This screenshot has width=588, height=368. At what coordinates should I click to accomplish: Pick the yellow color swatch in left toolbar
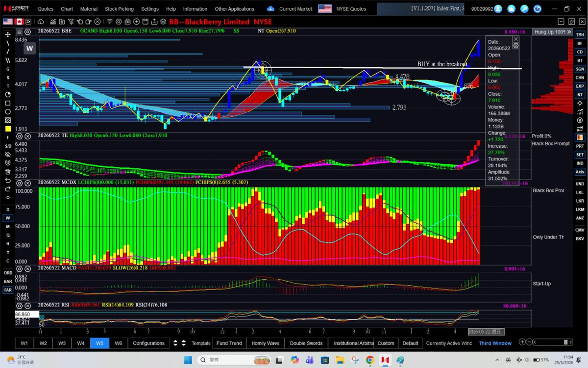8,129
